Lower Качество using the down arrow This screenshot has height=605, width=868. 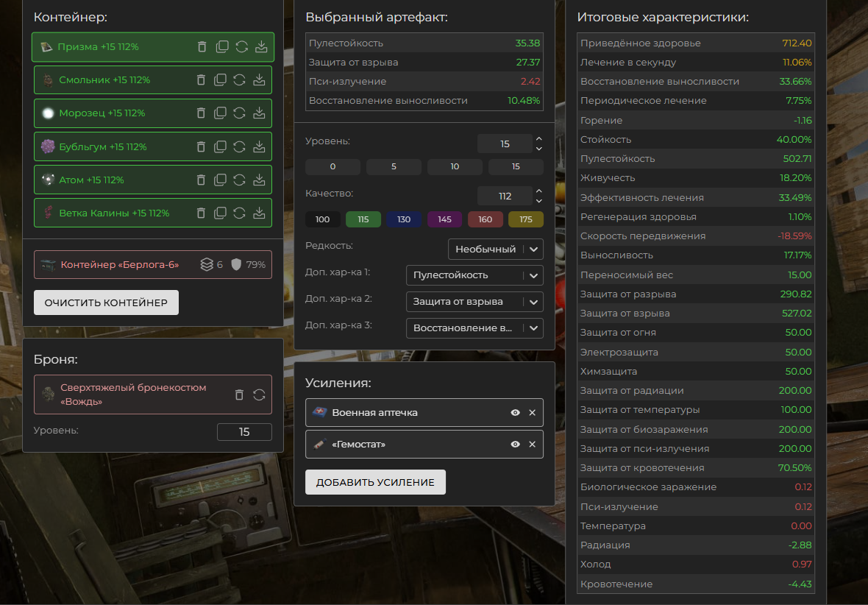538,200
